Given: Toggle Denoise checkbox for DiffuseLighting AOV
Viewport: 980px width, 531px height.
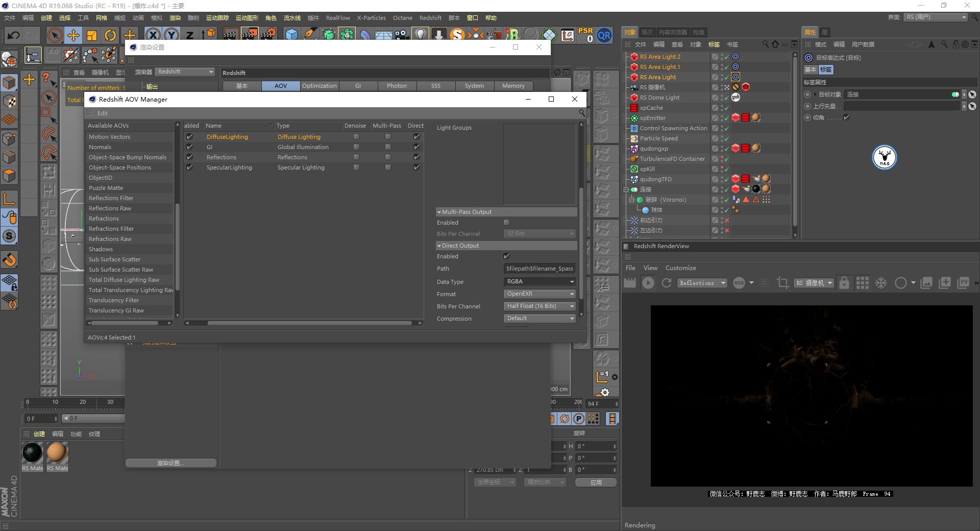Looking at the screenshot, I should pos(356,137).
